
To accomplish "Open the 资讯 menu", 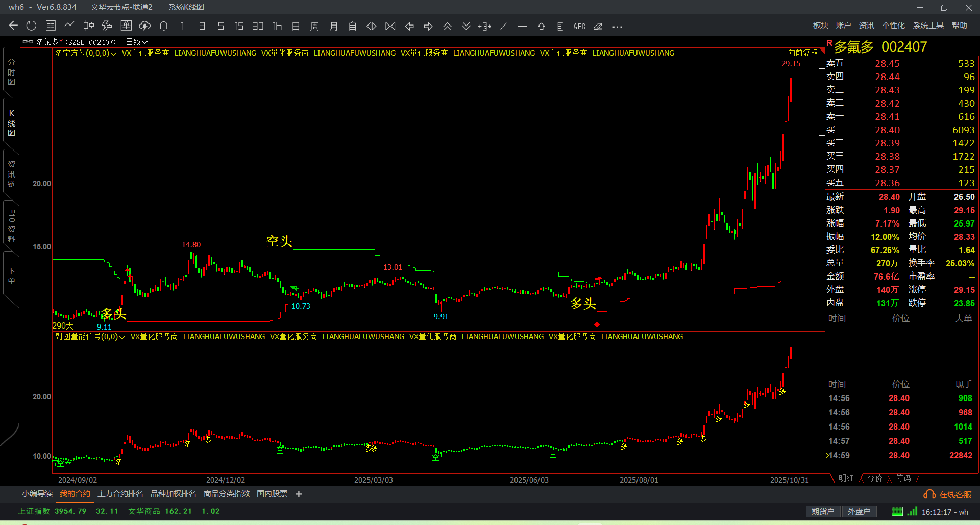I will point(867,26).
